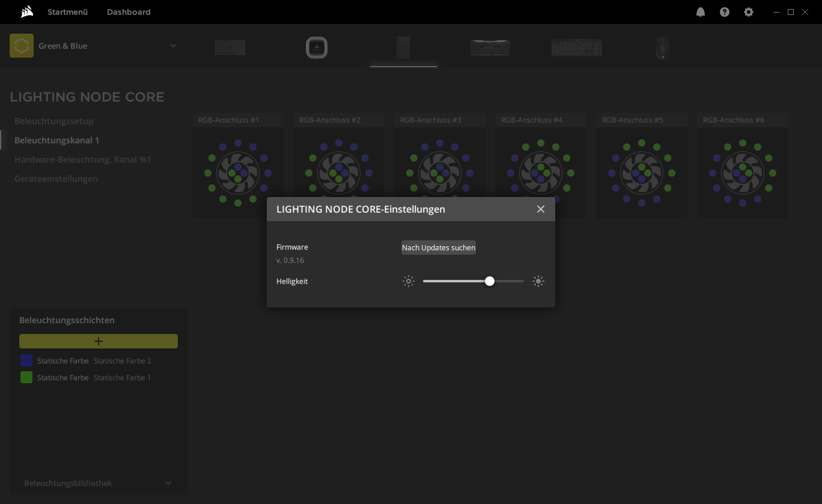This screenshot has width=822, height=504.
Task: Click the high brightness sun icon
Action: pyautogui.click(x=538, y=281)
